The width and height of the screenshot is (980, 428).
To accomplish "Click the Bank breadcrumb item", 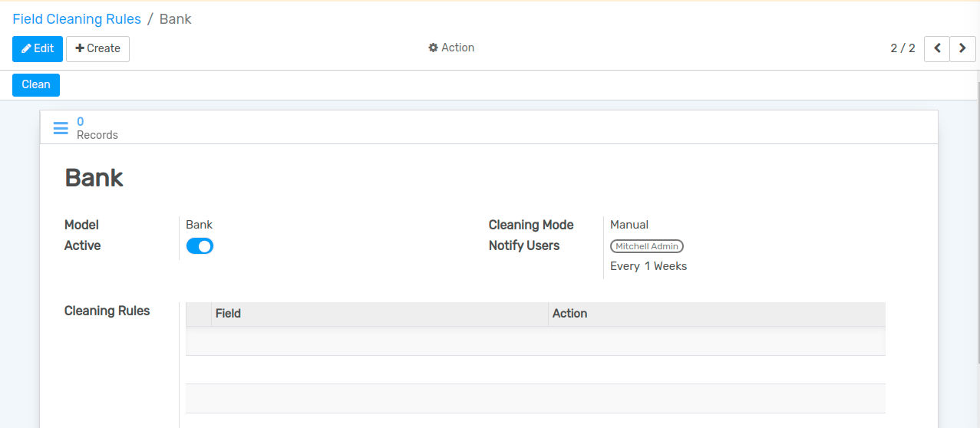I will (175, 19).
